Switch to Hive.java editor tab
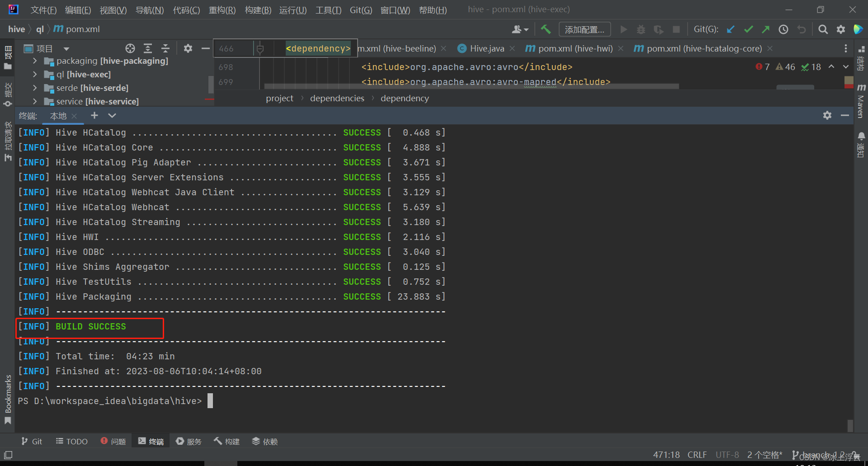This screenshot has height=466, width=868. 486,48
